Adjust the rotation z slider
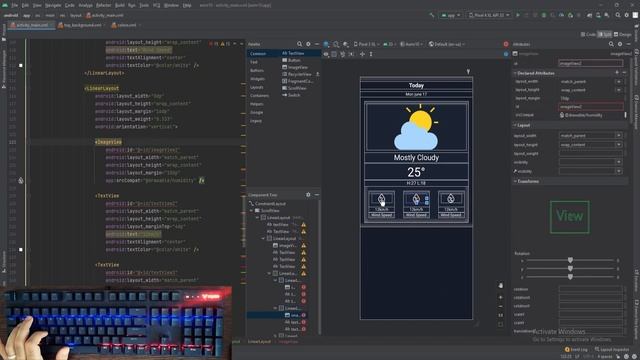This screenshot has height=360, width=640. pyautogui.click(x=570, y=277)
